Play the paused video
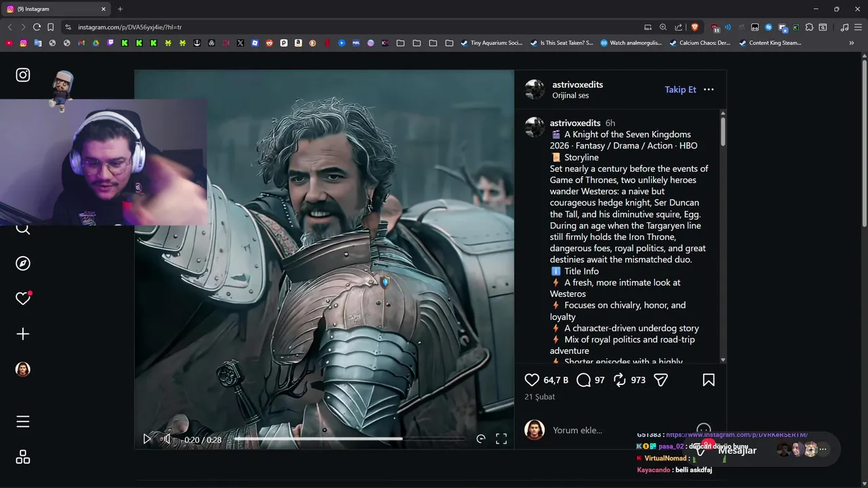The image size is (868, 488). pos(147,439)
